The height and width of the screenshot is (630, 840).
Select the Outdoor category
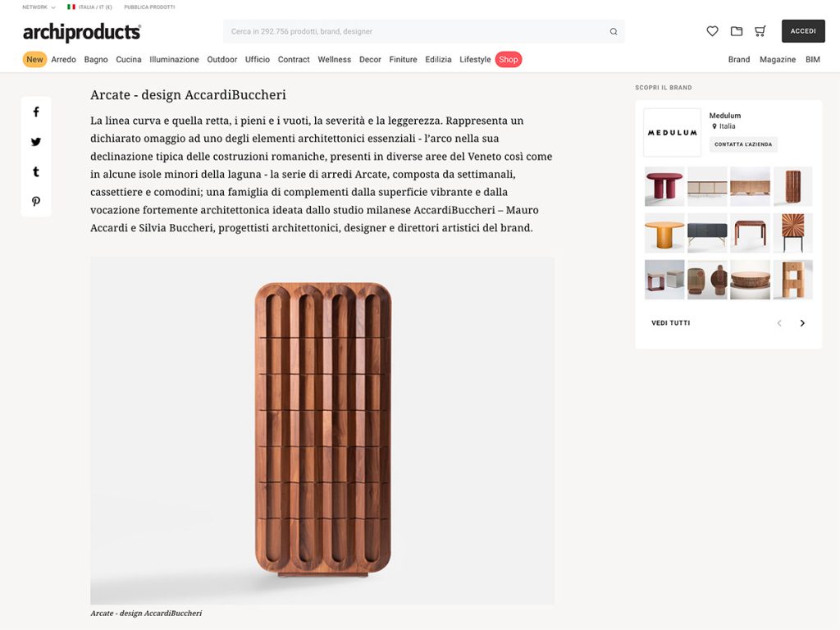pyautogui.click(x=221, y=59)
